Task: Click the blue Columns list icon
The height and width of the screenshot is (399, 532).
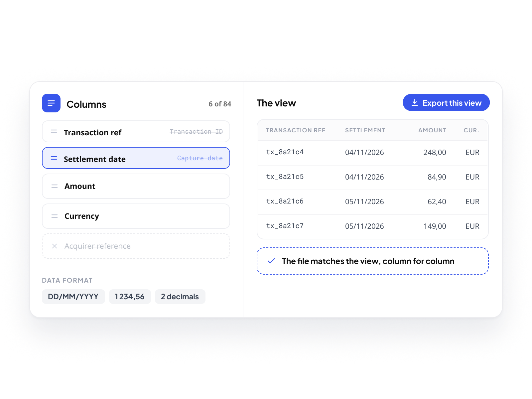Action: 51,103
